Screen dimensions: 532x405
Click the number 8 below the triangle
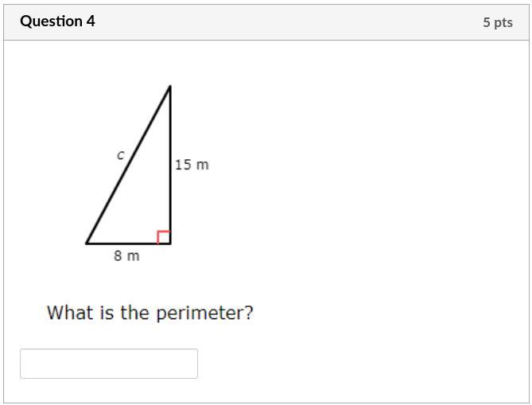coord(118,256)
